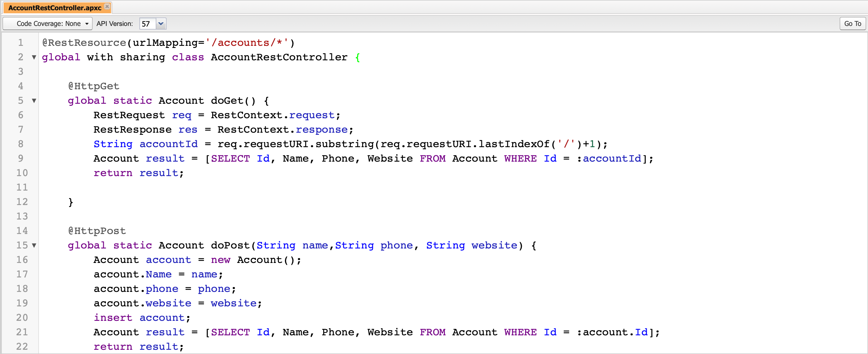Collapse the doPost method fold arrow
The width and height of the screenshot is (868, 354).
pos(34,245)
